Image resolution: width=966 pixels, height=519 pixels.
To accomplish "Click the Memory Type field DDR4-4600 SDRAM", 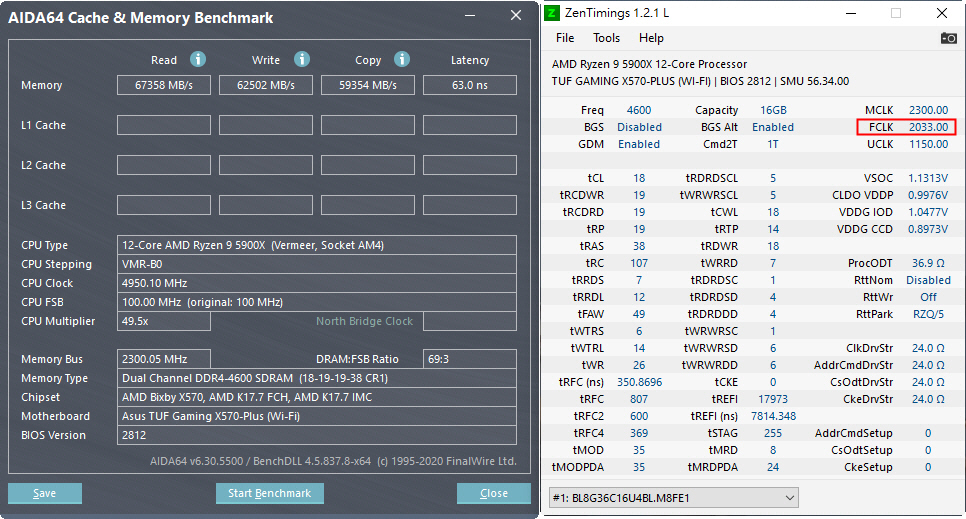I will click(x=317, y=378).
